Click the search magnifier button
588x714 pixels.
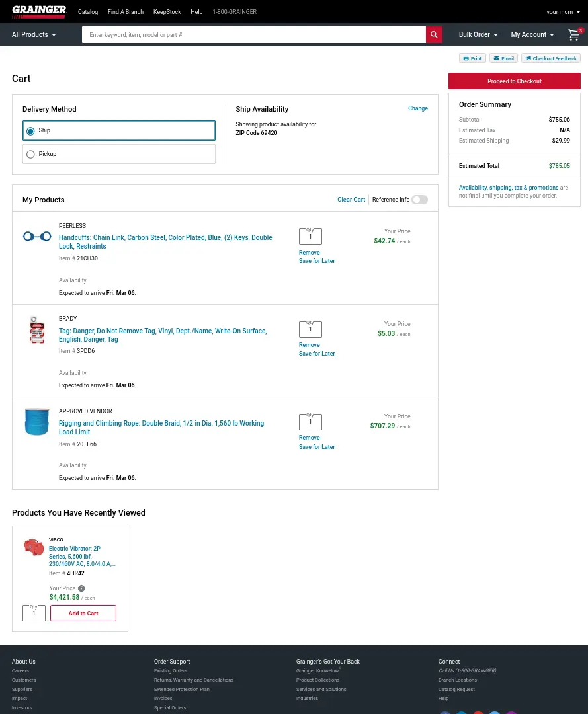[434, 34]
